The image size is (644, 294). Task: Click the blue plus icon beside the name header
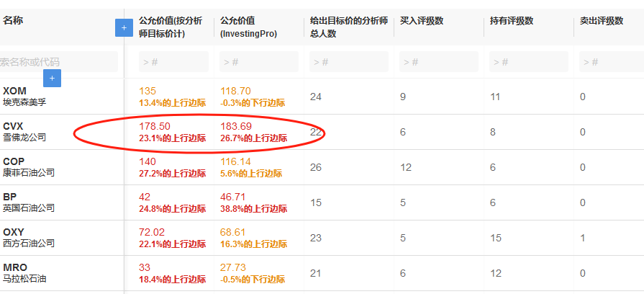pyautogui.click(x=124, y=27)
